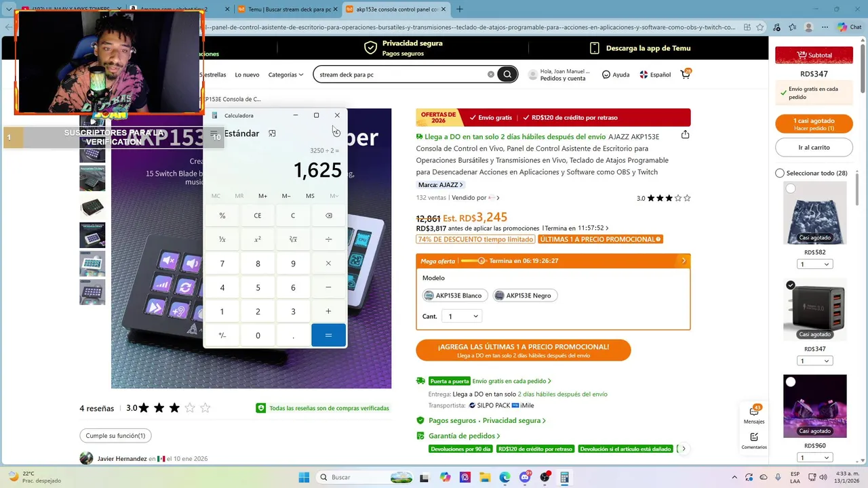Open Marca: AJAZZ brand link
Image resolution: width=868 pixels, height=488 pixels.
440,184
